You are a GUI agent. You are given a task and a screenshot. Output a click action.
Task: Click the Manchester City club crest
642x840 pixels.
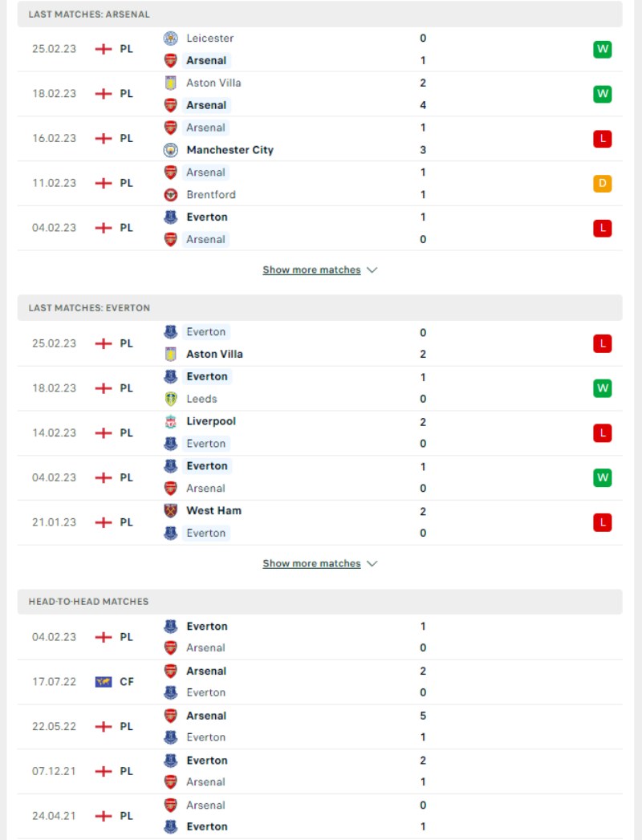click(170, 150)
